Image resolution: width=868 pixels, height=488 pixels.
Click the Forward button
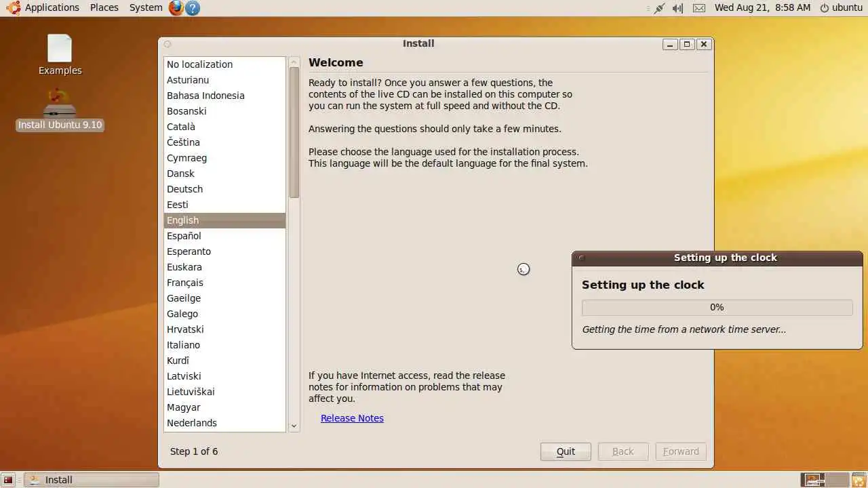click(681, 451)
